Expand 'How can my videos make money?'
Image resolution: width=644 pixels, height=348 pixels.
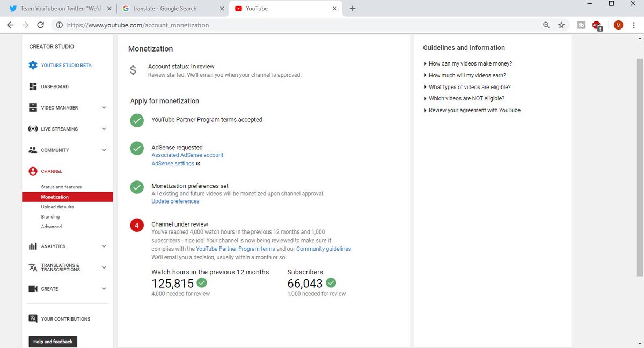pos(467,63)
